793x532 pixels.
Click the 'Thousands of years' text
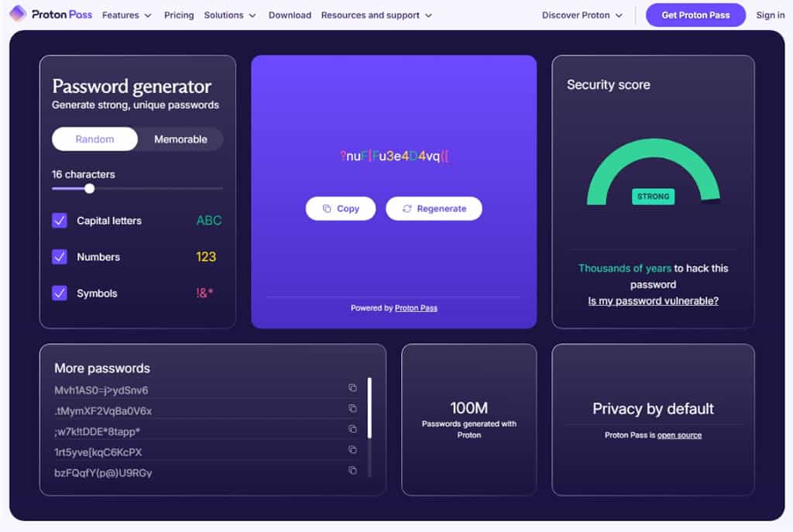tap(625, 269)
